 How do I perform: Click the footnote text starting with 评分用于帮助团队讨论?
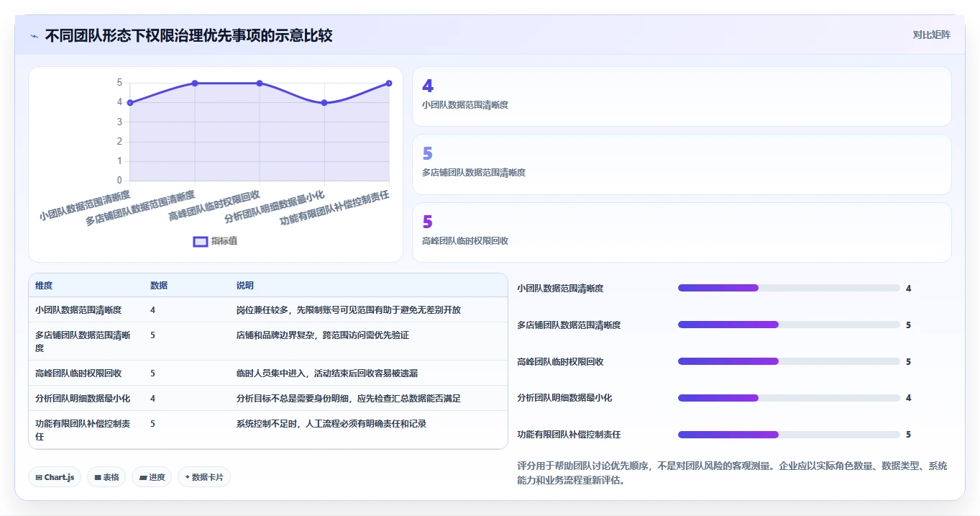point(732,474)
